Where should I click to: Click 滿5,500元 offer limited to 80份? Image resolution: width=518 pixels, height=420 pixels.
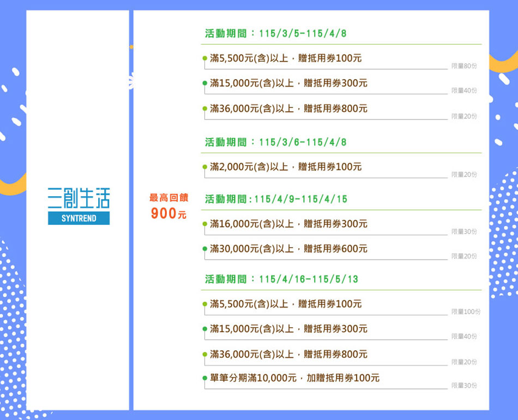point(285,58)
